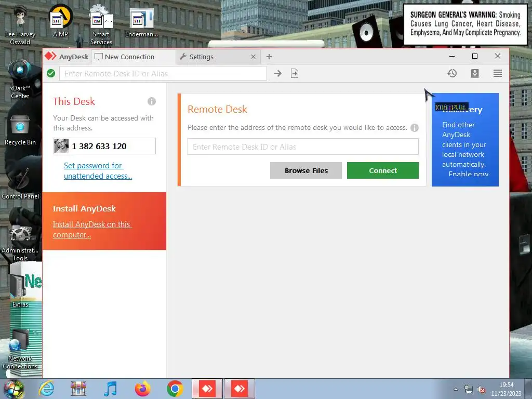Image resolution: width=532 pixels, height=399 pixels.
Task: Open the address book icon
Action: click(475, 73)
